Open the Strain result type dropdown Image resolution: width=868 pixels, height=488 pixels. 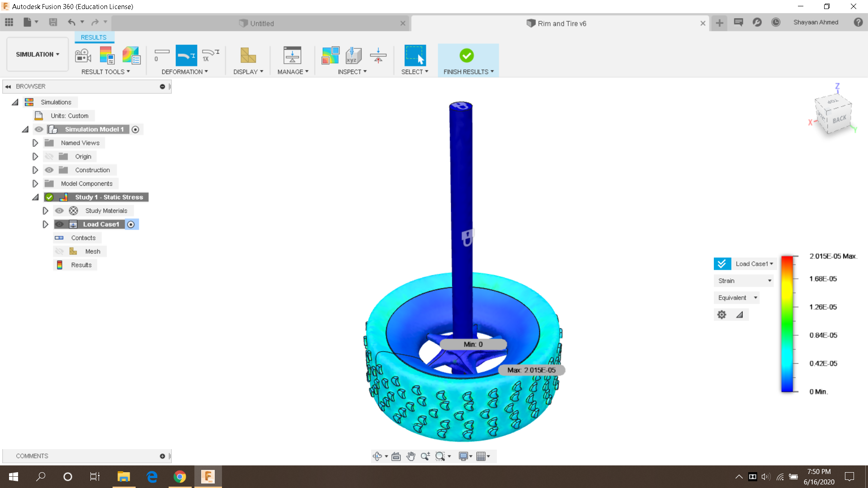744,281
